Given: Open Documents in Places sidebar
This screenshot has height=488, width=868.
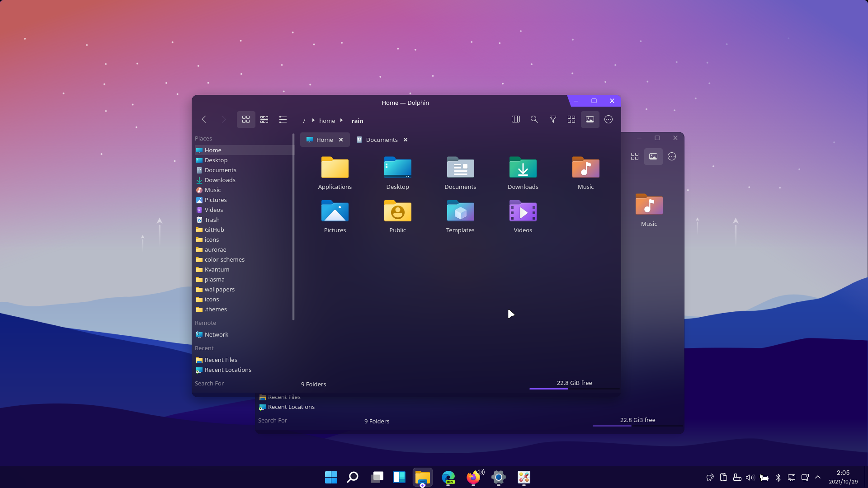Looking at the screenshot, I should [x=244, y=170].
